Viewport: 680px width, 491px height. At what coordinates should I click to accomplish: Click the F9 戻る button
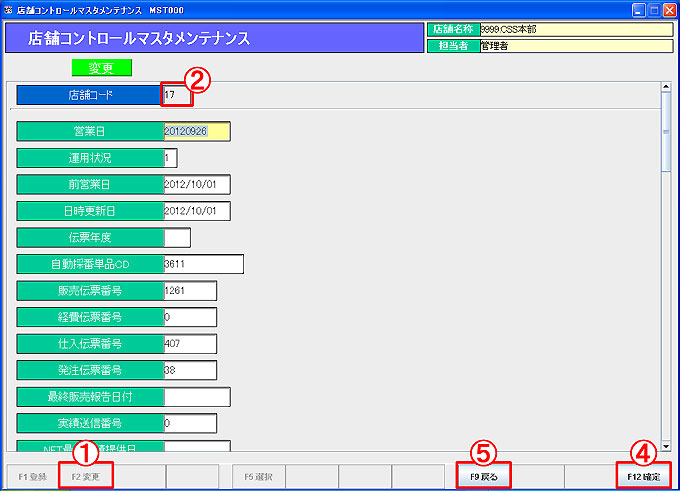pos(484,477)
